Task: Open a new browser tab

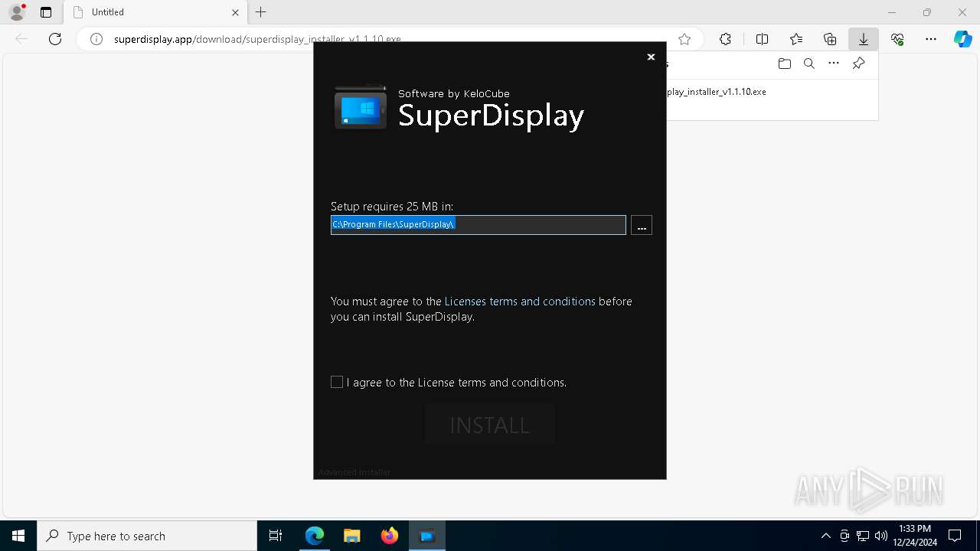Action: (x=261, y=12)
